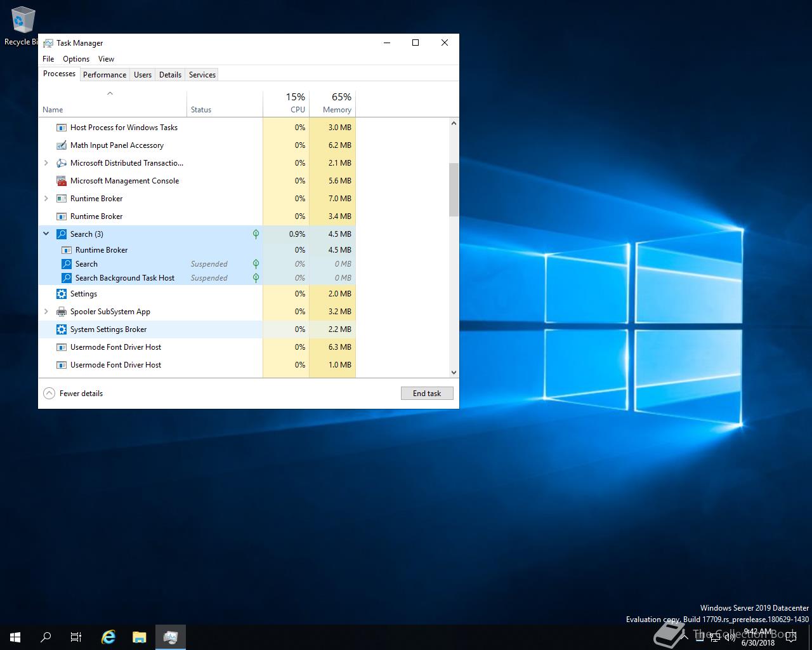Open the Windows Start menu
The height and width of the screenshot is (650, 812).
coord(15,637)
